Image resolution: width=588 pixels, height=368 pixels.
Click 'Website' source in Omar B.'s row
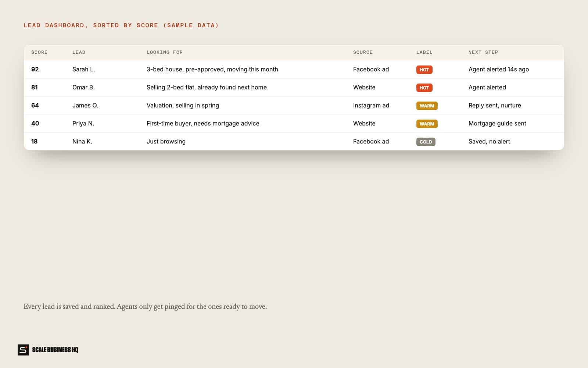(364, 87)
